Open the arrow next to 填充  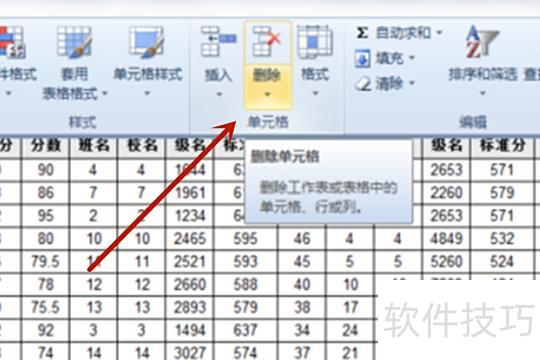[x=412, y=58]
